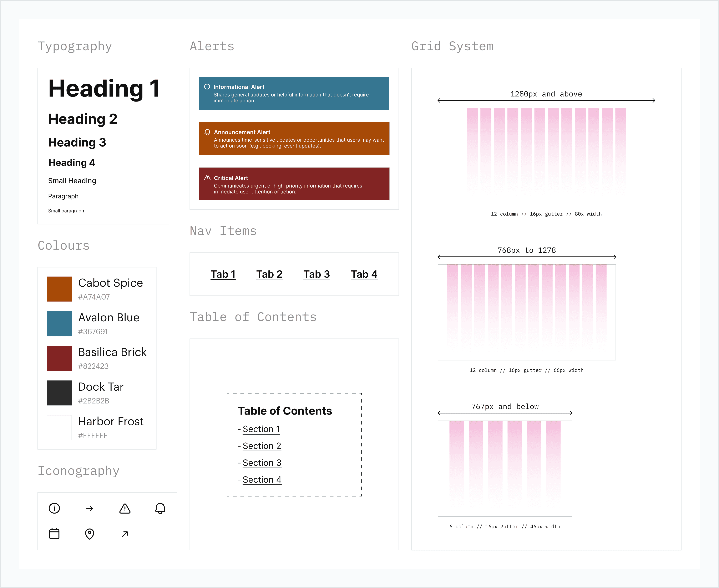Viewport: 719px width, 588px height.
Task: Select the Avalon Blue swatch
Action: [x=59, y=323]
